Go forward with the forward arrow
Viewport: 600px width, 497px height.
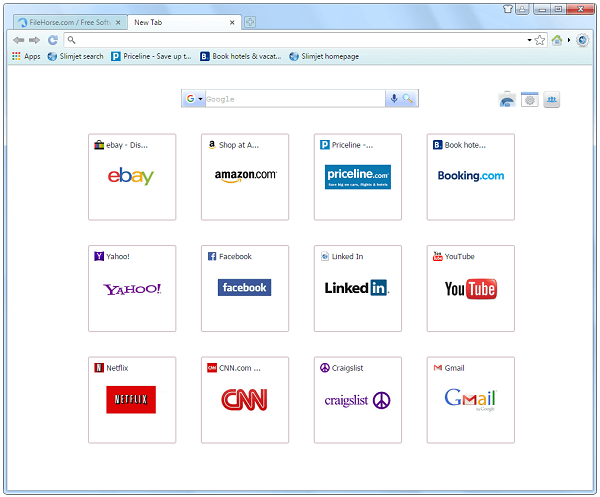point(34,40)
